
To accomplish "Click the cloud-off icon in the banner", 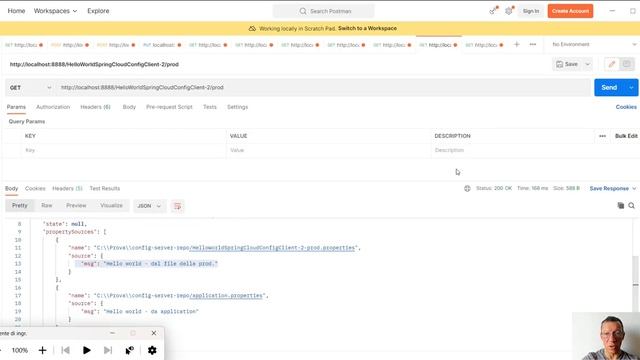I will (252, 29).
